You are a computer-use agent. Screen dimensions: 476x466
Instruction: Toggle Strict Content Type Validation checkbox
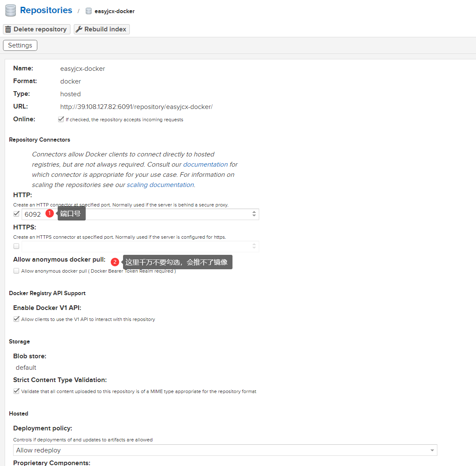tap(17, 391)
